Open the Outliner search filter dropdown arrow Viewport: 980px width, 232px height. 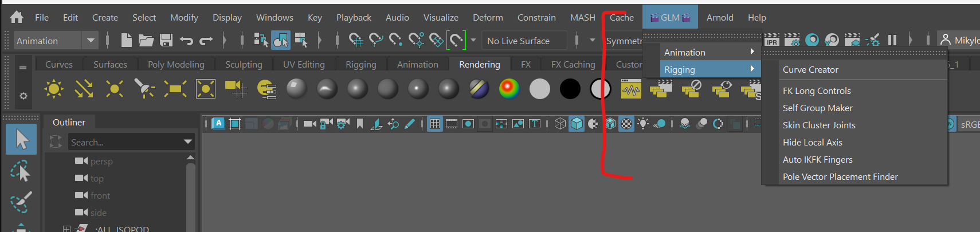pyautogui.click(x=187, y=142)
